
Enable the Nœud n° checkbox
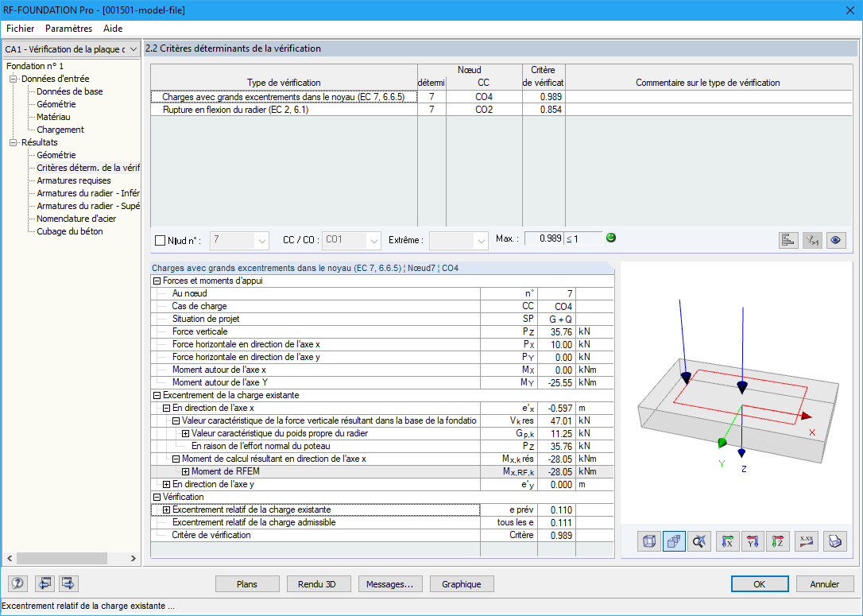tap(161, 241)
